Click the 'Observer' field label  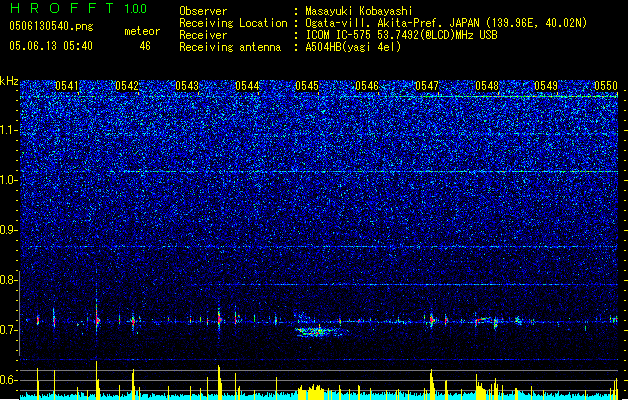pyautogui.click(x=203, y=11)
